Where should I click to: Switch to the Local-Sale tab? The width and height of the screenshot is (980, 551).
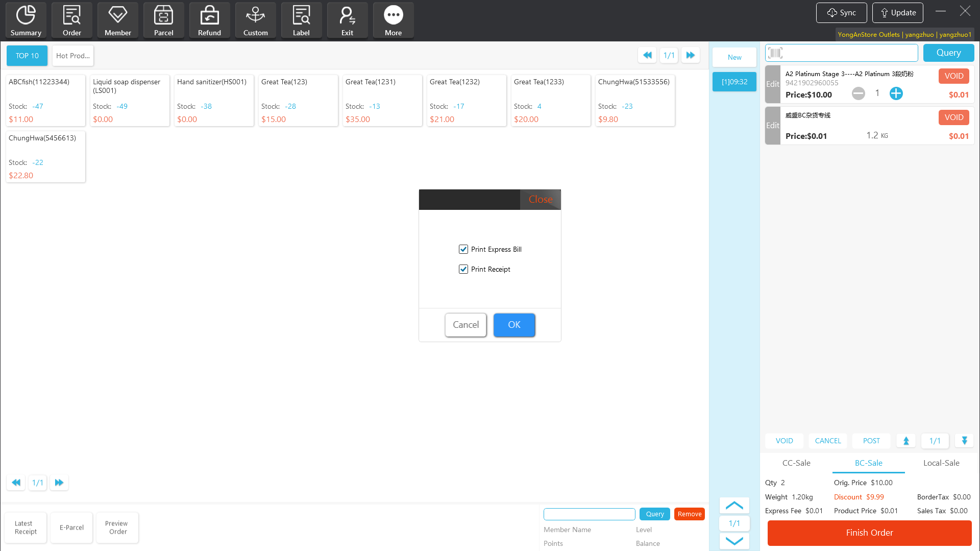(x=941, y=463)
